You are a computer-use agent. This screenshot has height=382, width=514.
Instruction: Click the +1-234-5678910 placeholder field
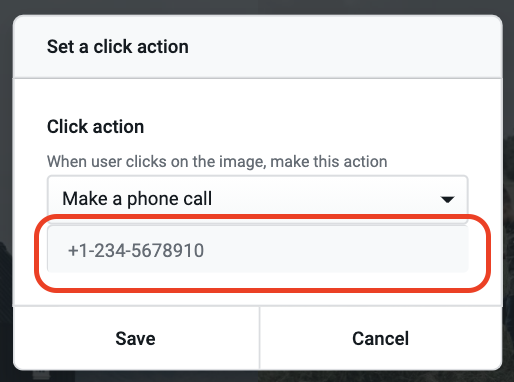258,249
